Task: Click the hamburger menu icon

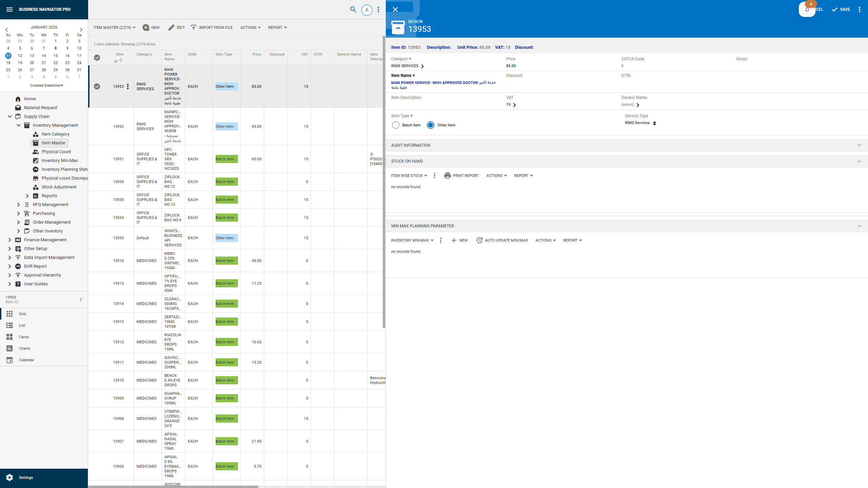Action: click(x=9, y=9)
